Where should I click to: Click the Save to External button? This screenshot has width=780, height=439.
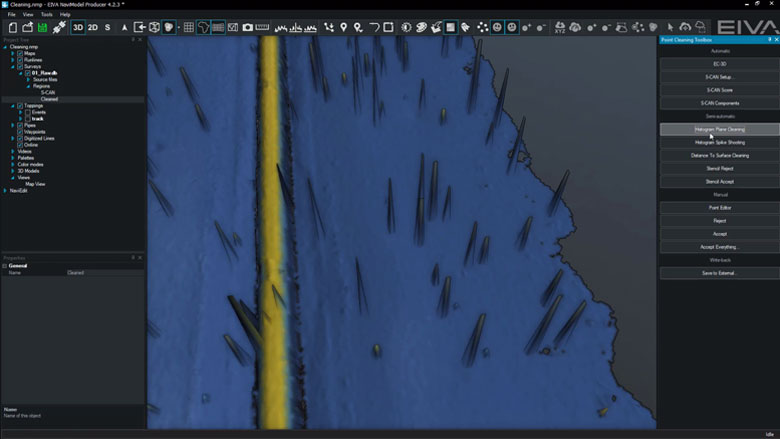(719, 272)
